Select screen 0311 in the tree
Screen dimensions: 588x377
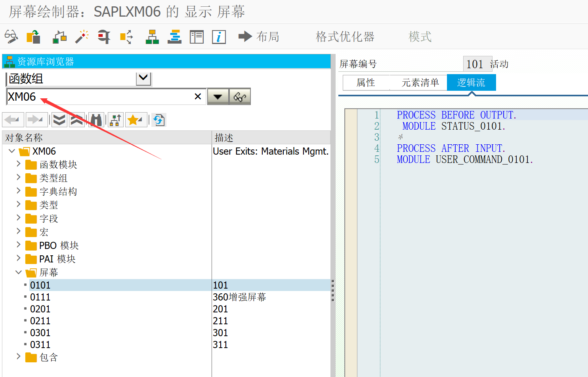click(x=40, y=344)
